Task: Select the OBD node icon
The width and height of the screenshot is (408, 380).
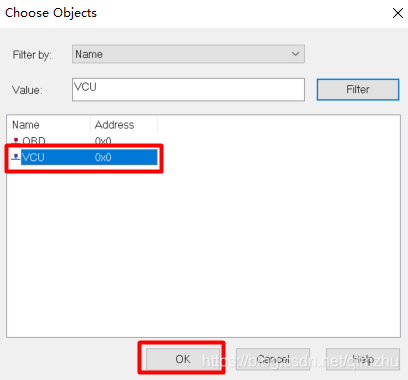Action: point(16,141)
